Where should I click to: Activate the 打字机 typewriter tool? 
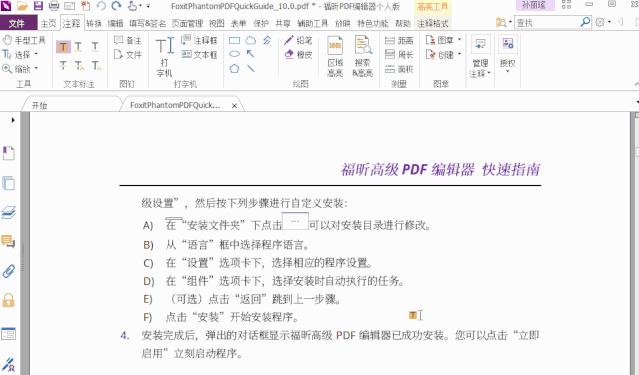pos(165,56)
